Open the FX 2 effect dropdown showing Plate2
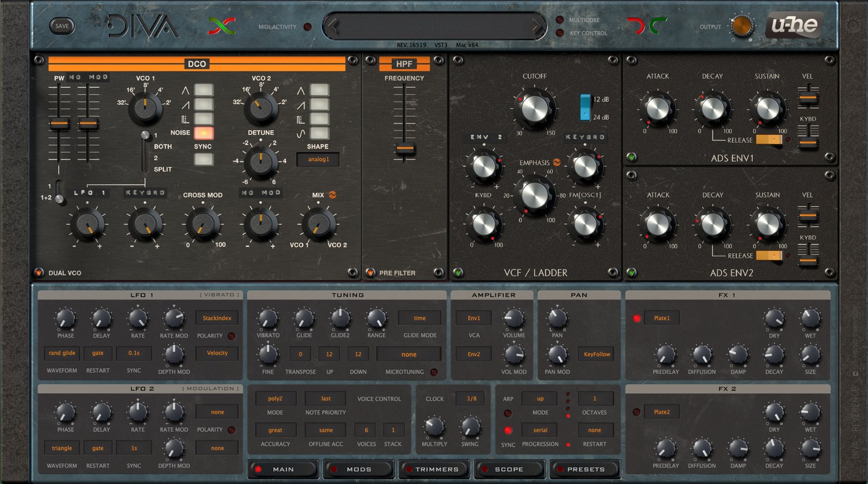 [x=661, y=412]
